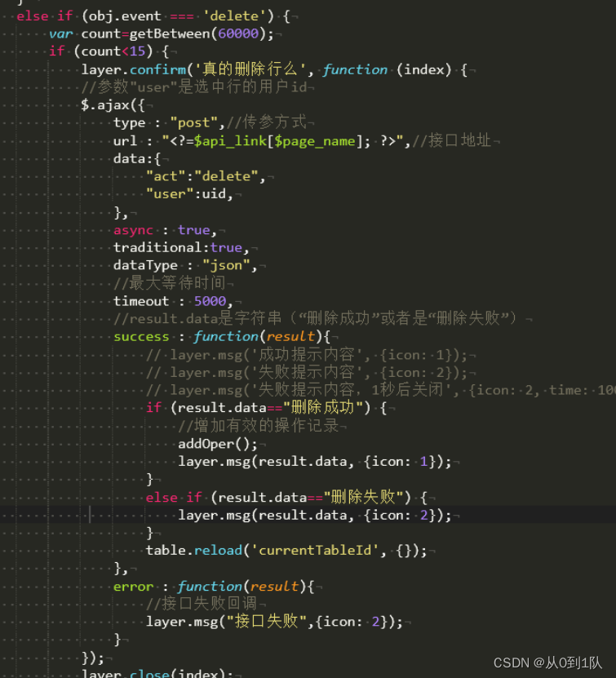This screenshot has width=616, height=678.
Task: Click the type : "post" line
Action: click(x=210, y=122)
